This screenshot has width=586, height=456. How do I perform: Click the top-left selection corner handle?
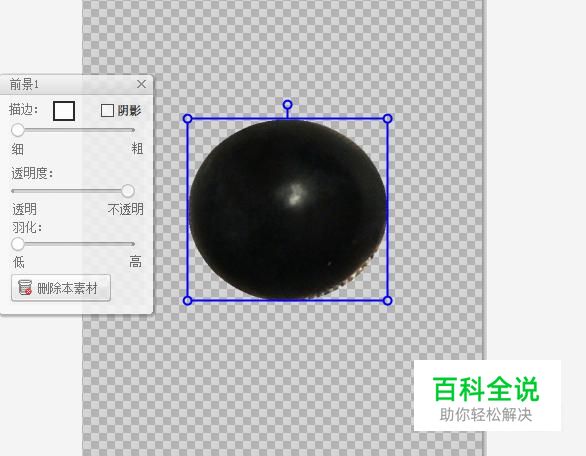(x=188, y=119)
